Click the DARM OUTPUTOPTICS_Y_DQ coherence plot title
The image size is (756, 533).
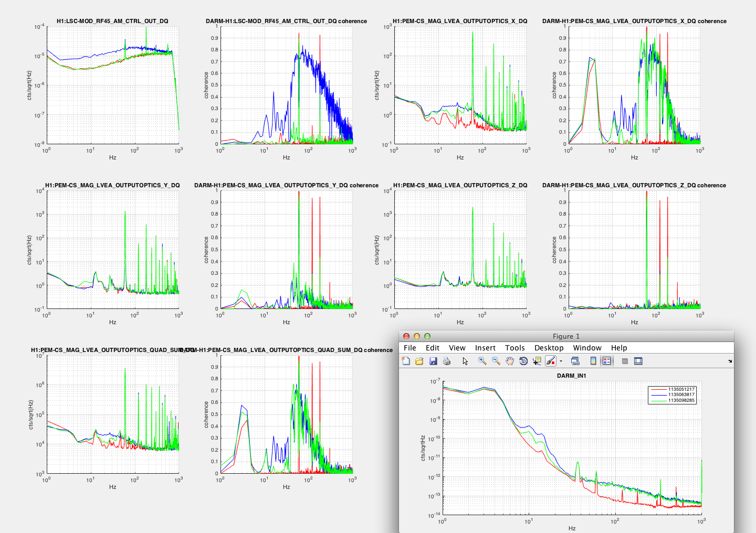click(286, 185)
